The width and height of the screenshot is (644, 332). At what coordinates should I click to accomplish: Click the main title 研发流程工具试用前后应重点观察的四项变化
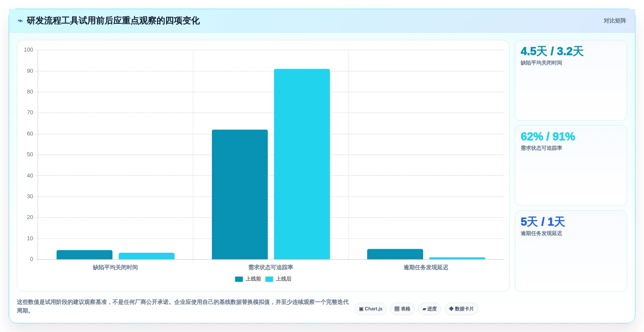pos(113,21)
